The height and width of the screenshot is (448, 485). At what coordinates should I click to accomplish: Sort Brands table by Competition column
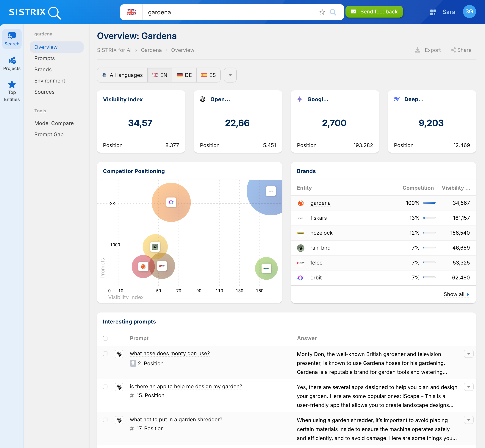click(418, 188)
